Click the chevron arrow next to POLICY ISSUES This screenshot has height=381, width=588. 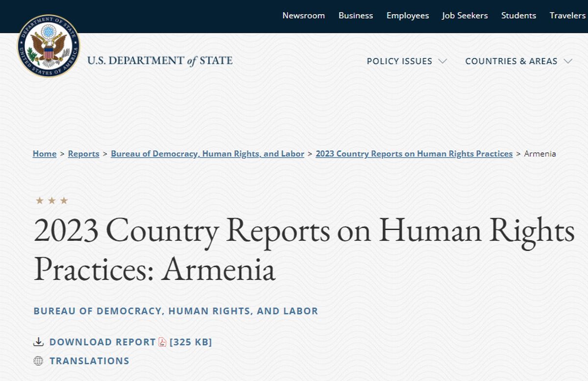pyautogui.click(x=443, y=61)
